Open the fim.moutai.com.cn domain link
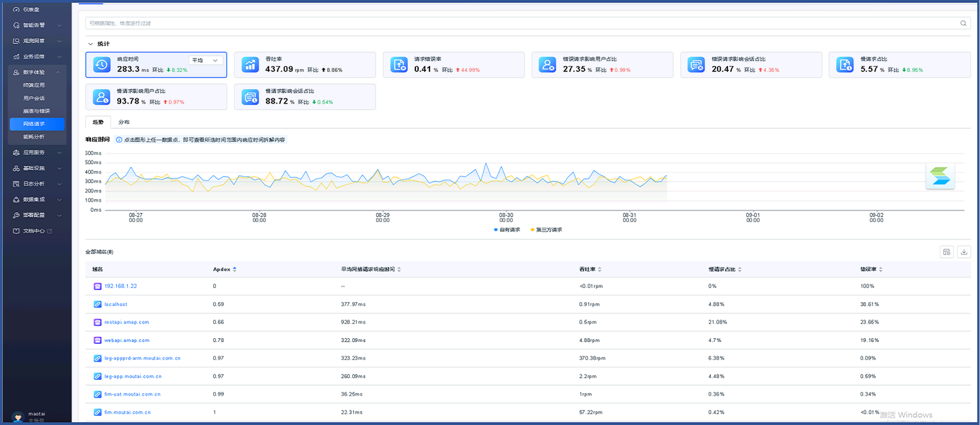The height and width of the screenshot is (425, 980). click(127, 412)
